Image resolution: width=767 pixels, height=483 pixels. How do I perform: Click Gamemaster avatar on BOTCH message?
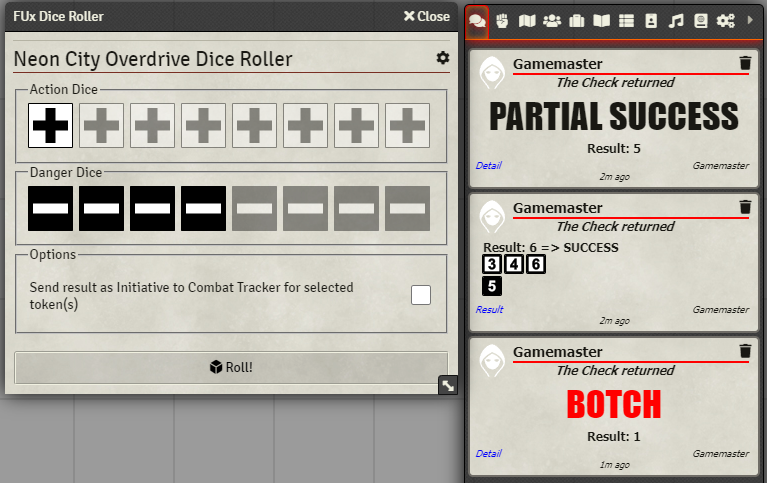[492, 360]
